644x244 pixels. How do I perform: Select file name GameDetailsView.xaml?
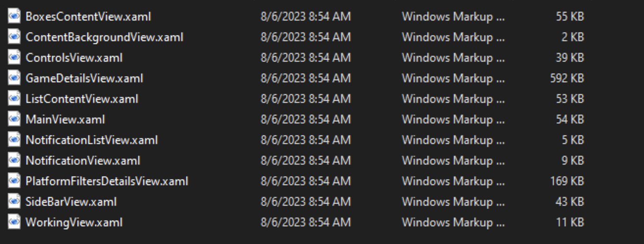[84, 78]
